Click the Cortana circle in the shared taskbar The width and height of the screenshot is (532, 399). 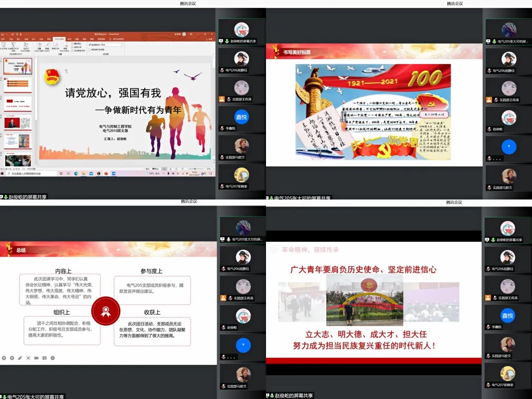tap(61, 174)
